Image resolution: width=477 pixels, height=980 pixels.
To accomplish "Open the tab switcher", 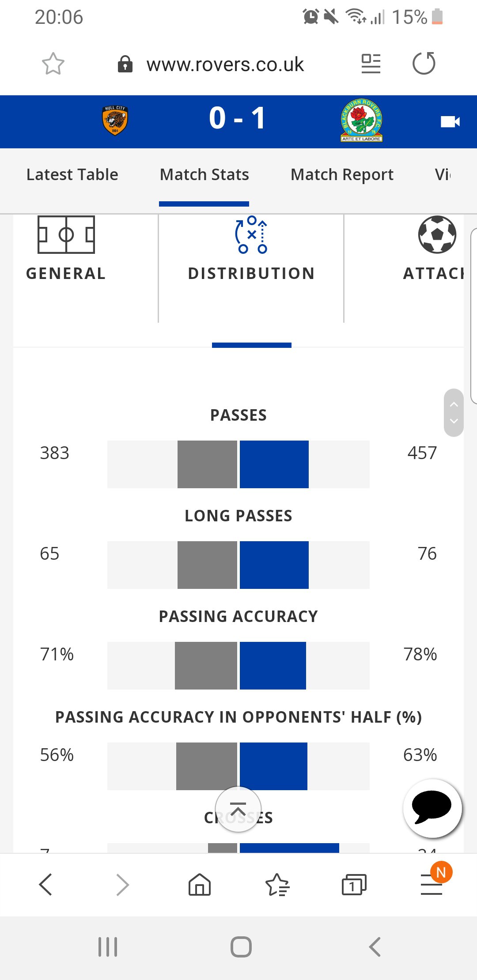I will (354, 885).
